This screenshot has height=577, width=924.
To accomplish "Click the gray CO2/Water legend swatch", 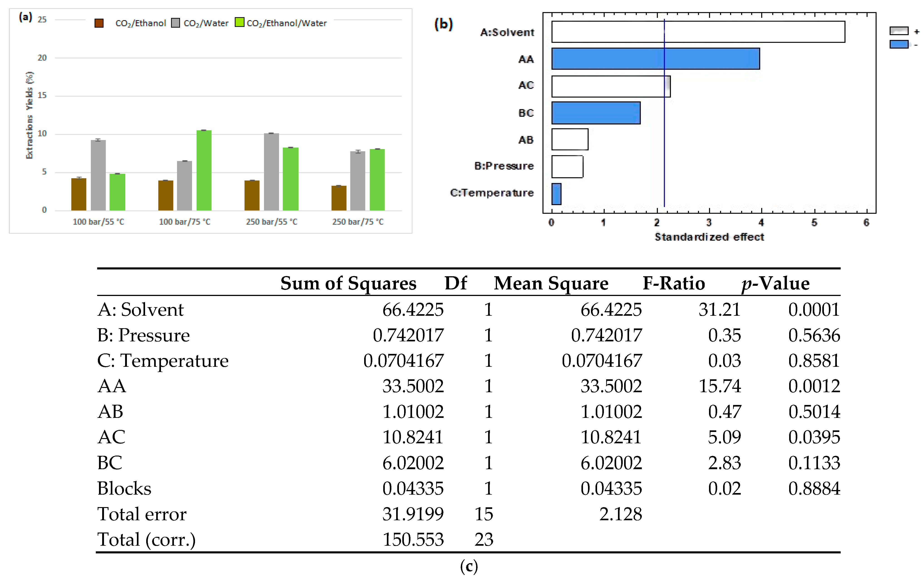I will (x=175, y=23).
